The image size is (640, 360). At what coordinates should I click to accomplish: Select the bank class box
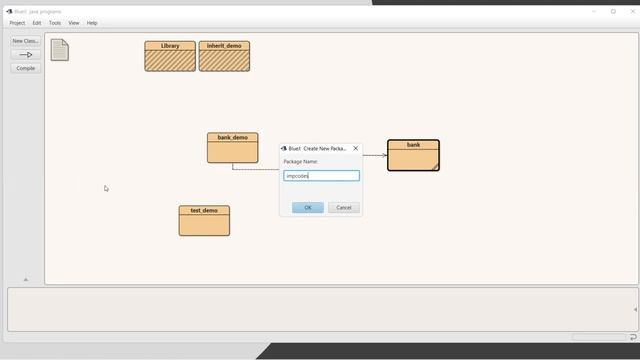413,155
